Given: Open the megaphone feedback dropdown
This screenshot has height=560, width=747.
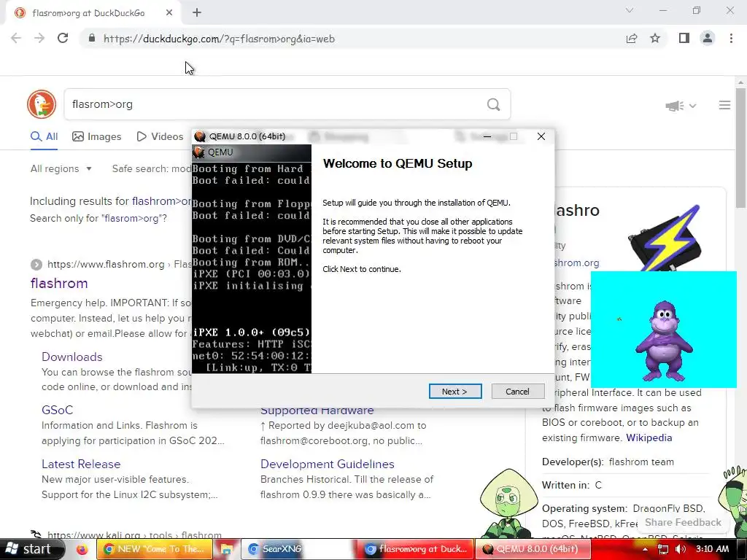Looking at the screenshot, I should tap(681, 106).
